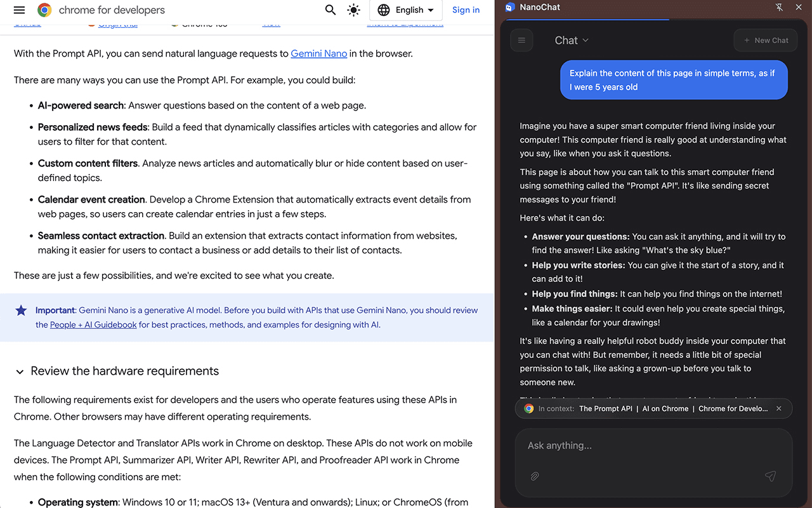This screenshot has width=812, height=508.
Task: Click 'Make things easier:' in chat reply
Action: 572,309
